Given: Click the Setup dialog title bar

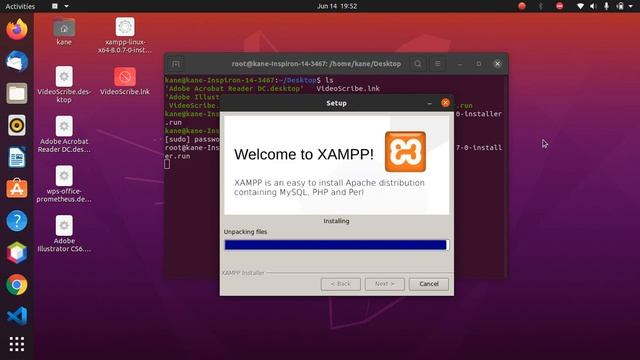Looking at the screenshot, I should 336,103.
